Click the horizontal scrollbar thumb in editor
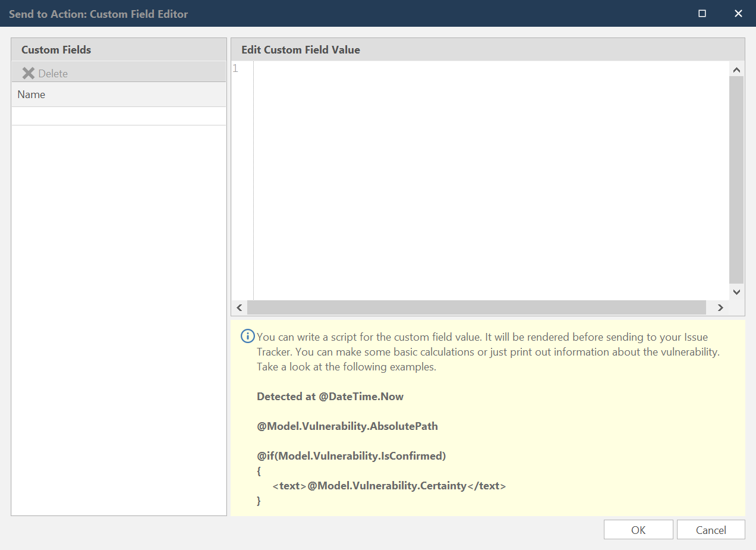This screenshot has height=550, width=756. click(475, 307)
